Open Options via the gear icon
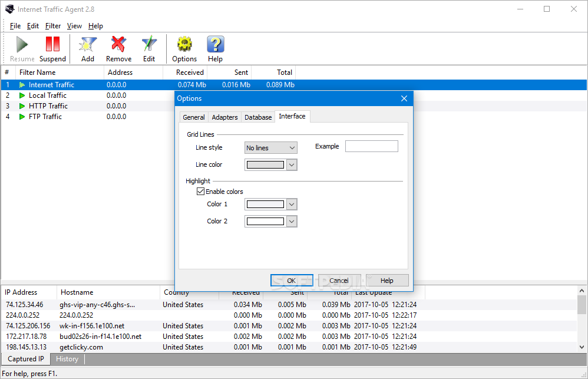The height and width of the screenshot is (379, 588). (184, 44)
